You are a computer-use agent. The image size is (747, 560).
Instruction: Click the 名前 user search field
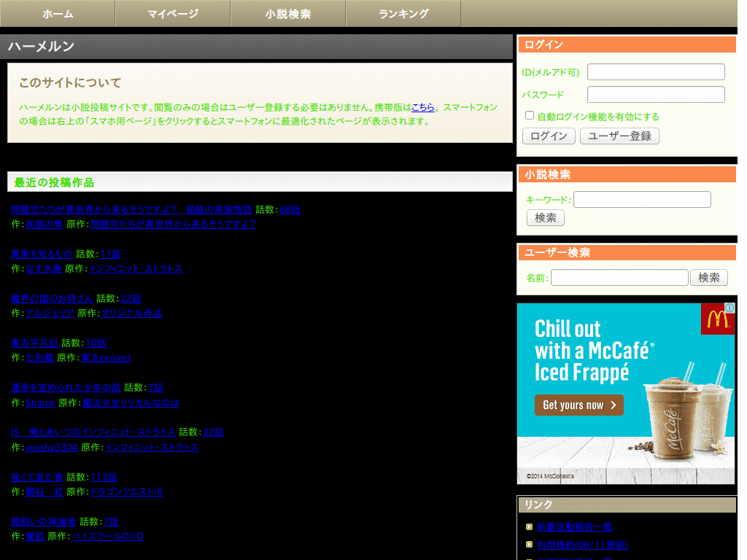pos(619,278)
